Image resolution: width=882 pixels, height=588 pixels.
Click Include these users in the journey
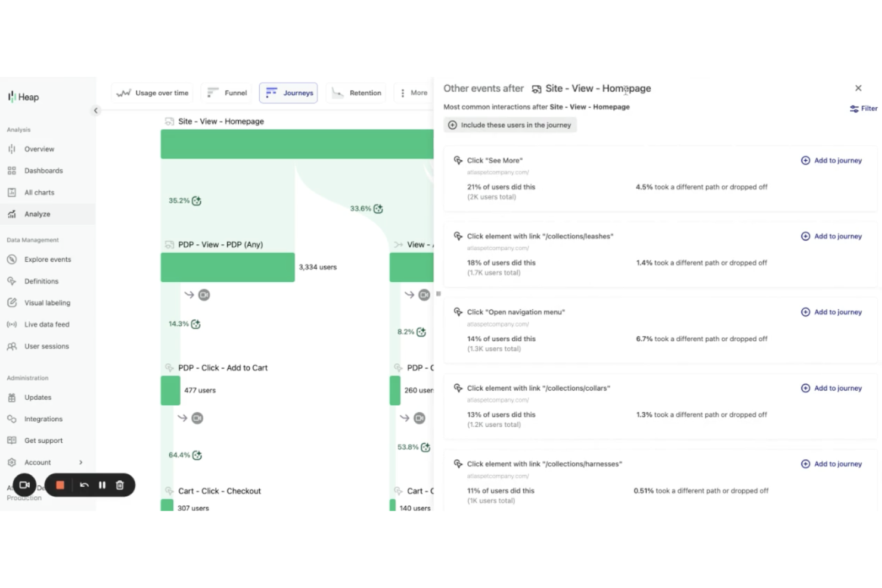click(x=510, y=125)
